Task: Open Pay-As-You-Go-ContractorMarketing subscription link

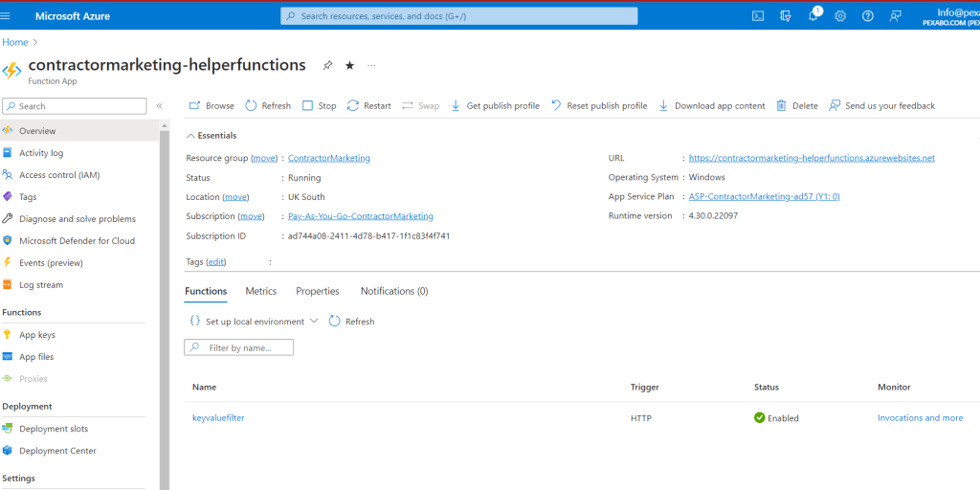Action: [361, 216]
